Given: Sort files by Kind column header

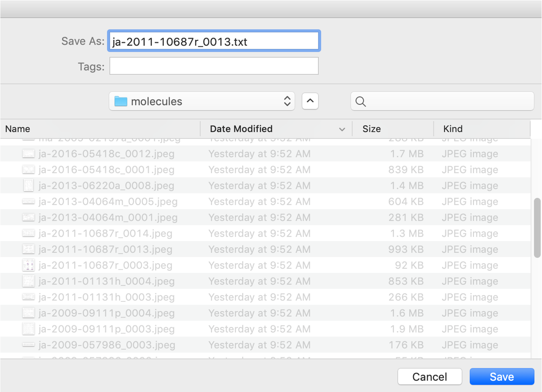Looking at the screenshot, I should pos(453,129).
